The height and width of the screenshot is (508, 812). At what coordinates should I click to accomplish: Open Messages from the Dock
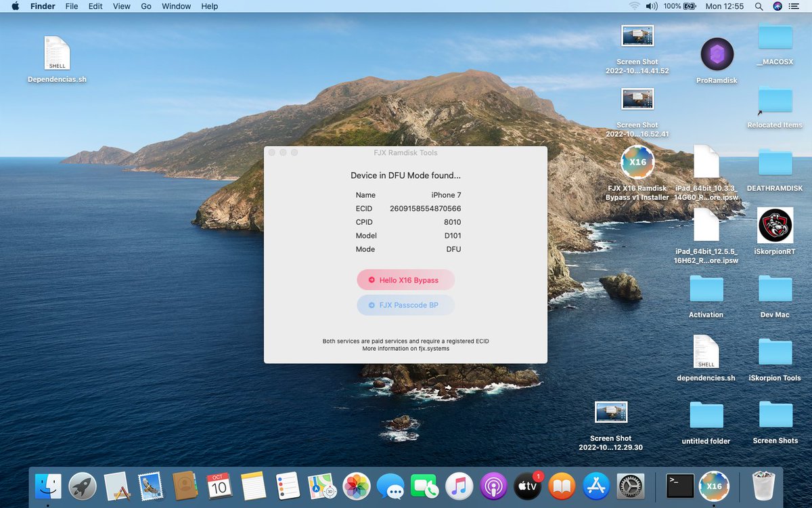pos(390,486)
